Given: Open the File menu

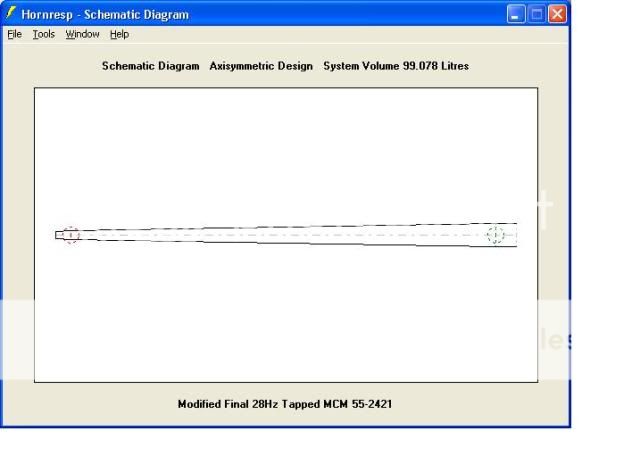Looking at the screenshot, I should (x=15, y=34).
